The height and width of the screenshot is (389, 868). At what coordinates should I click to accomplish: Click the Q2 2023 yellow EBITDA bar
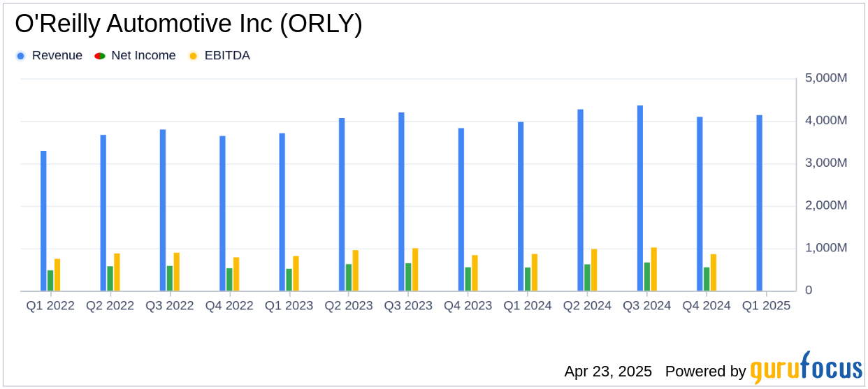[356, 270]
